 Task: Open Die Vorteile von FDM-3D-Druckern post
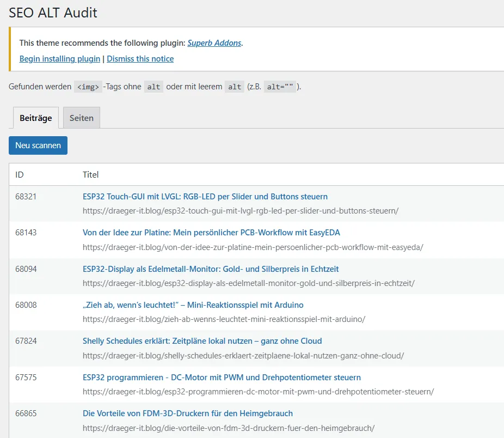187,413
